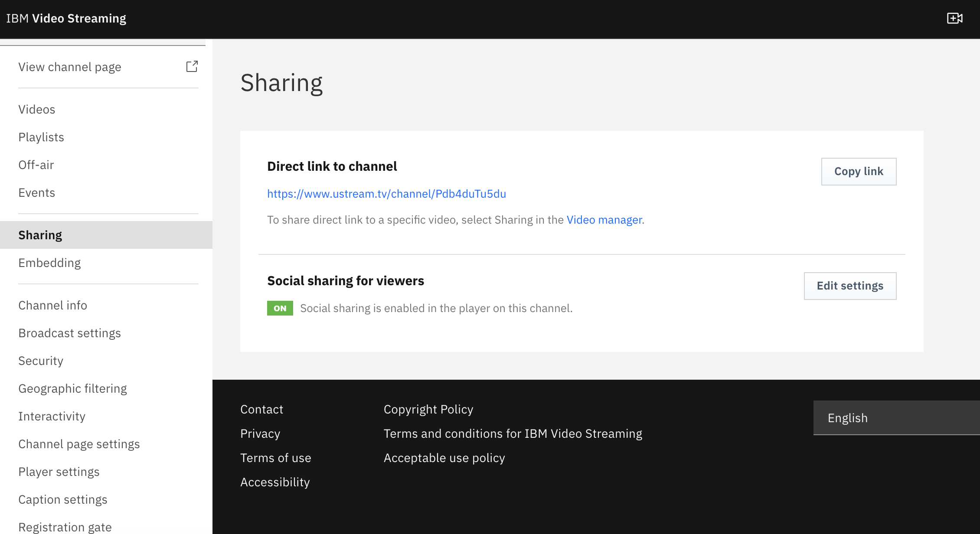980x534 pixels.
Task: Select Off-air in sidebar
Action: coord(36,165)
